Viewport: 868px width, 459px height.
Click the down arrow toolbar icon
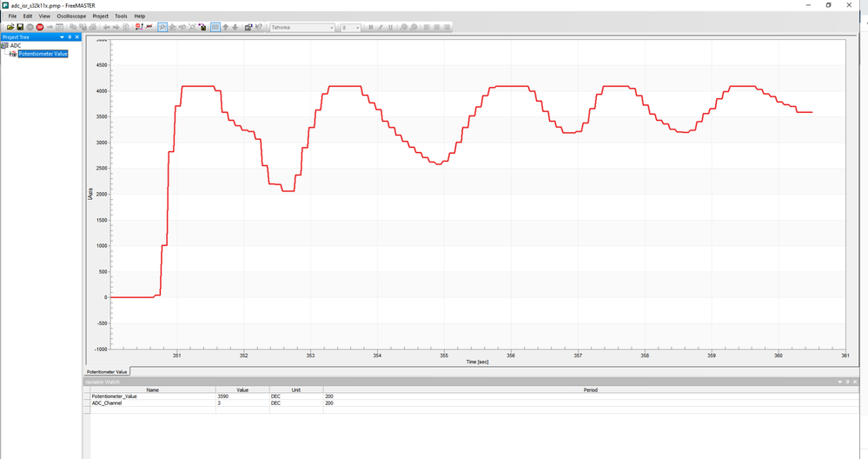point(235,27)
